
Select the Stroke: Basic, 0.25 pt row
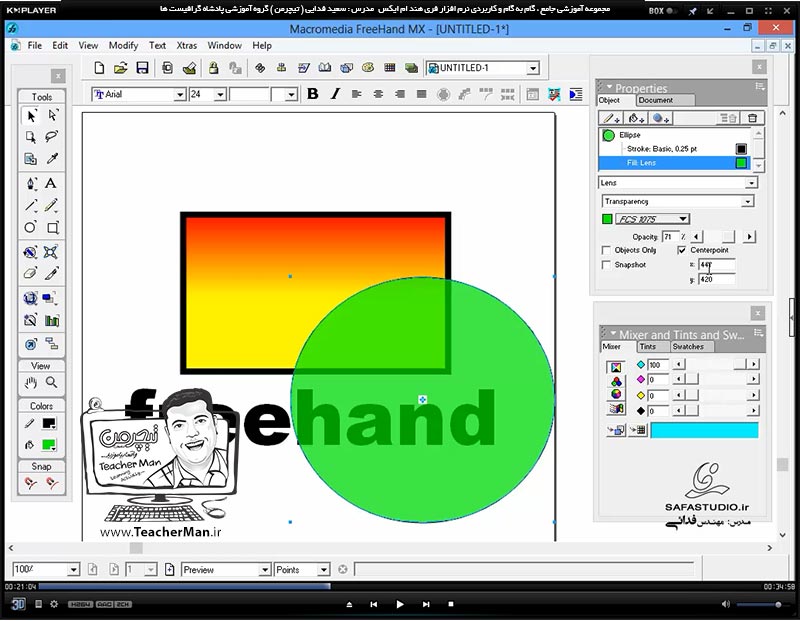(674, 149)
